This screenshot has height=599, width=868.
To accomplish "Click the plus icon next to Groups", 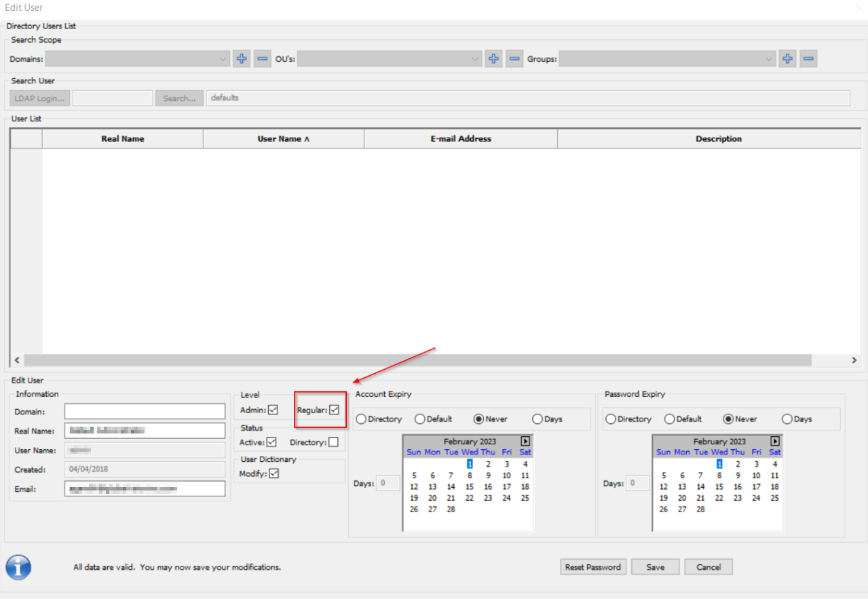I will [x=787, y=59].
